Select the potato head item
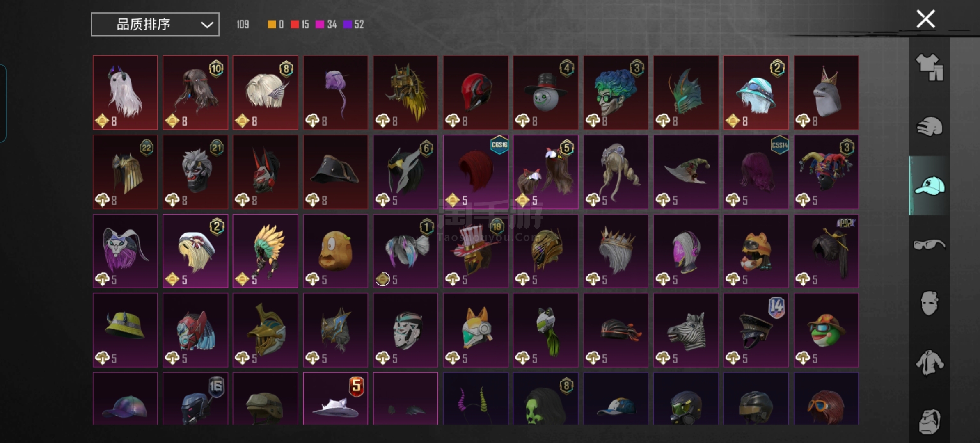The image size is (980, 443). 336,251
